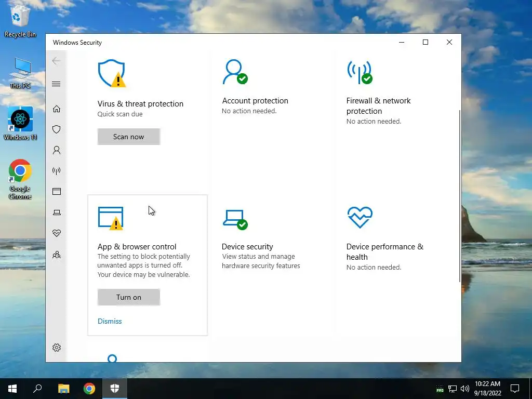Open taskbar search magnifier
The image size is (532, 399).
tap(37, 389)
